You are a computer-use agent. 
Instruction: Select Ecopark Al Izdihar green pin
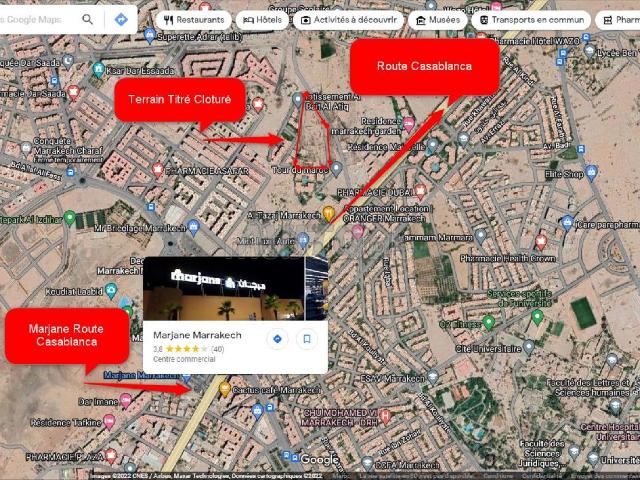[x=70, y=217]
